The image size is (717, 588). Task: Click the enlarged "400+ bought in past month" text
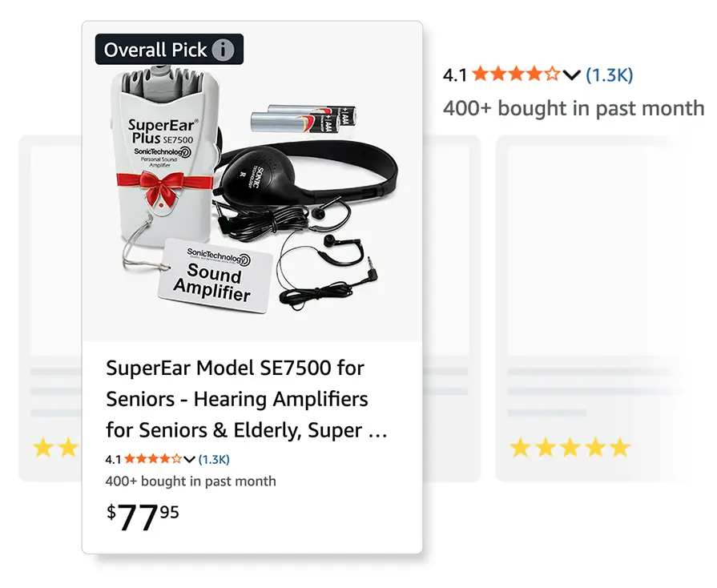tap(574, 108)
